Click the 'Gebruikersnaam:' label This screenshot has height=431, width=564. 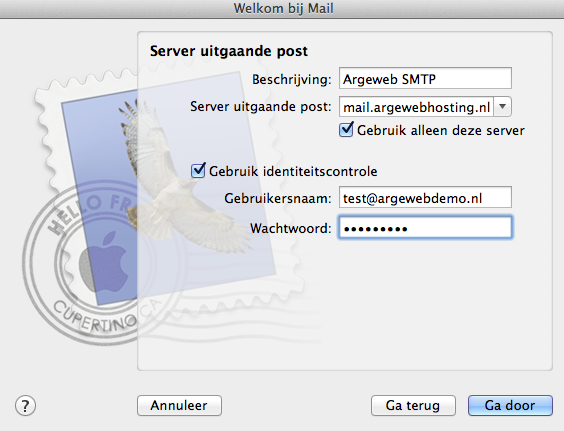[278, 198]
